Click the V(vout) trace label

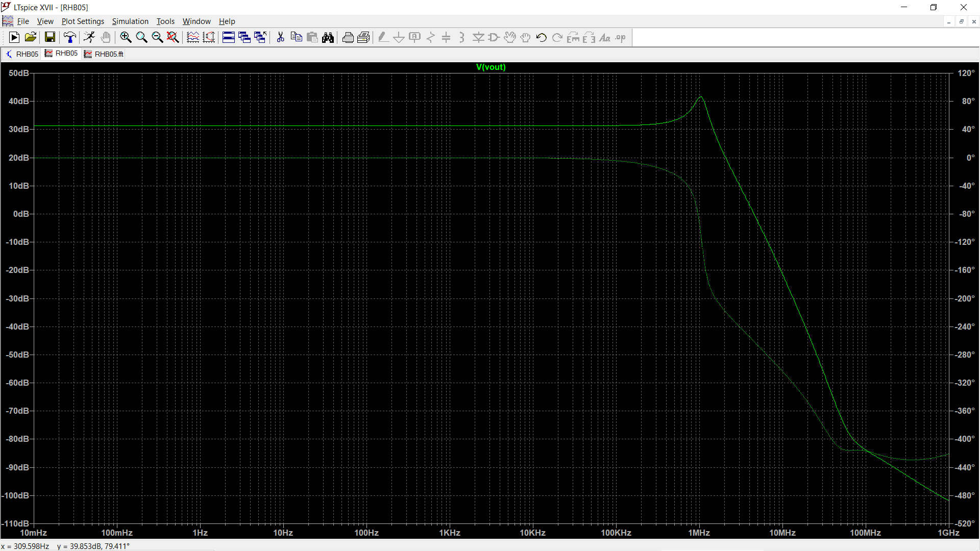tap(491, 67)
